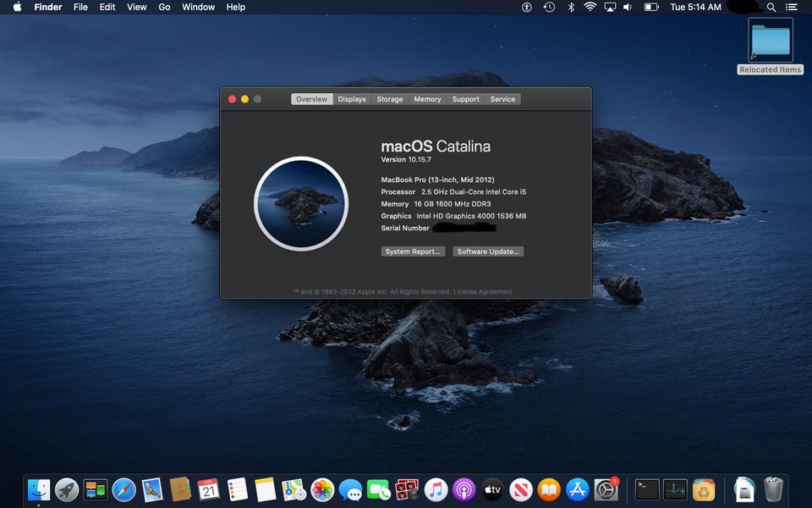Open the Wi-Fi status menu
This screenshot has width=812, height=508.
[590, 7]
